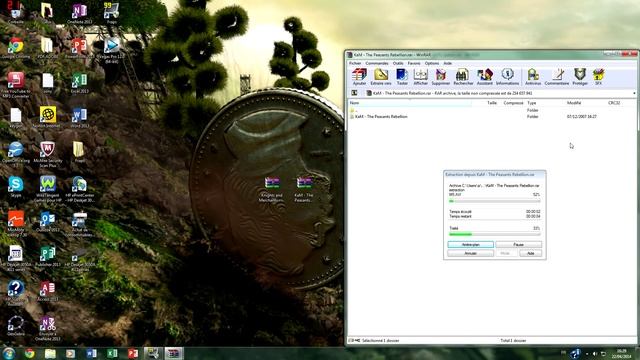Open the Aide menu
Image resolution: width=640 pixels, height=360 pixels.
point(447,63)
